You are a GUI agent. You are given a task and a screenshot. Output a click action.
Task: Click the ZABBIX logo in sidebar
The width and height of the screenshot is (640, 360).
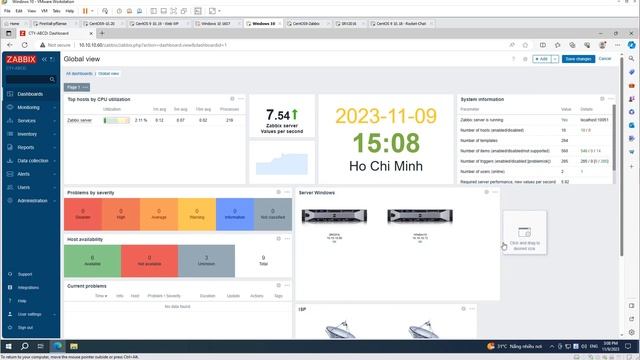pyautogui.click(x=21, y=59)
